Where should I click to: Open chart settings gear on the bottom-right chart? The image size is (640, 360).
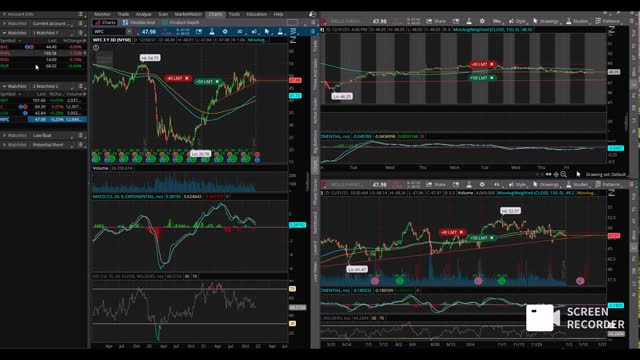click(482, 184)
